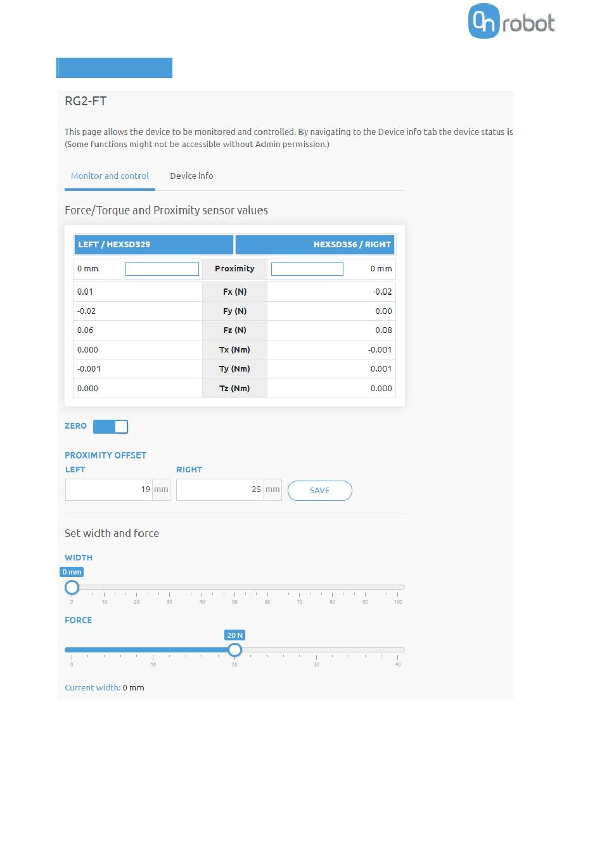Select the LEFT / HEXSD329 header
The image size is (602, 868).
[x=154, y=245]
